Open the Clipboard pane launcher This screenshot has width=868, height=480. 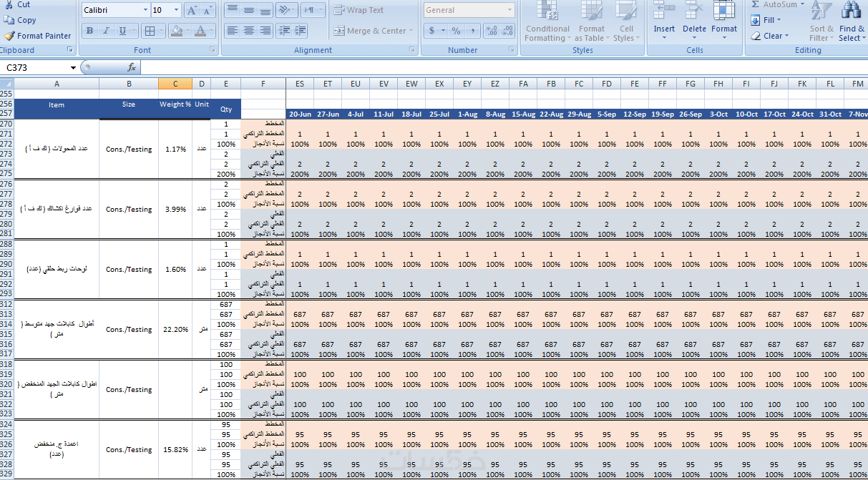point(69,50)
